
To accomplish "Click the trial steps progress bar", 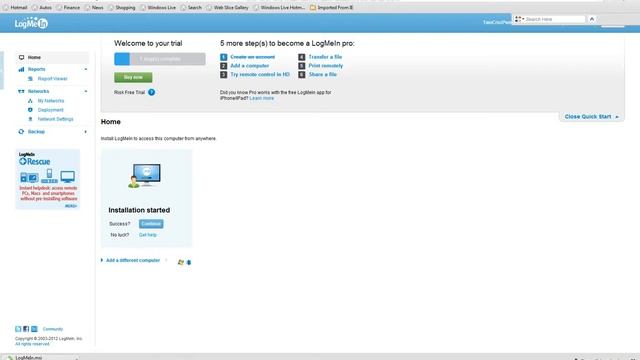I will (x=160, y=59).
